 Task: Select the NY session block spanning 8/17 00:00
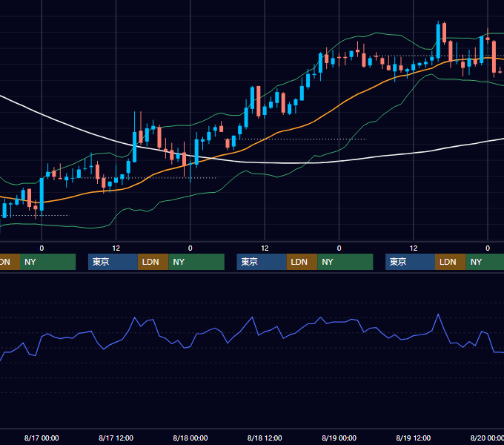point(47,262)
